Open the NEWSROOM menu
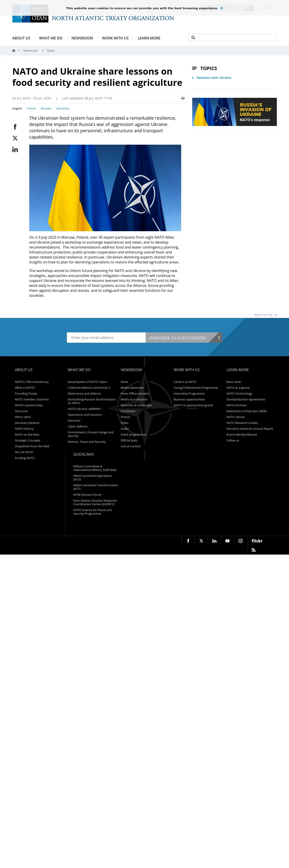The width and height of the screenshot is (289, 868). point(82,38)
